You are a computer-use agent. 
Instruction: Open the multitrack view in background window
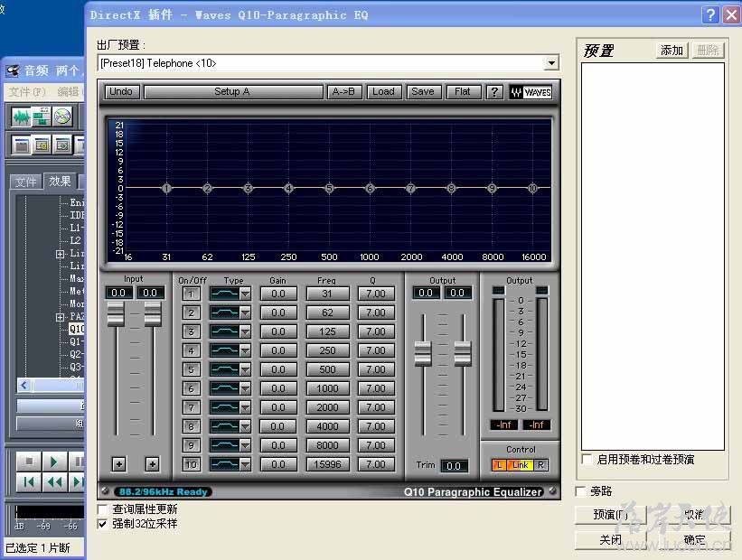click(x=42, y=117)
